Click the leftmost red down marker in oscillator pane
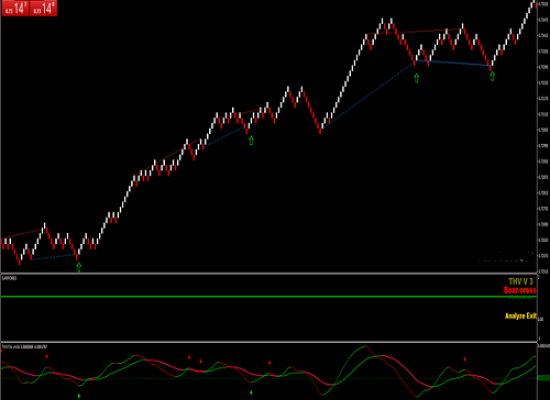The width and height of the screenshot is (550, 400). pos(47,356)
